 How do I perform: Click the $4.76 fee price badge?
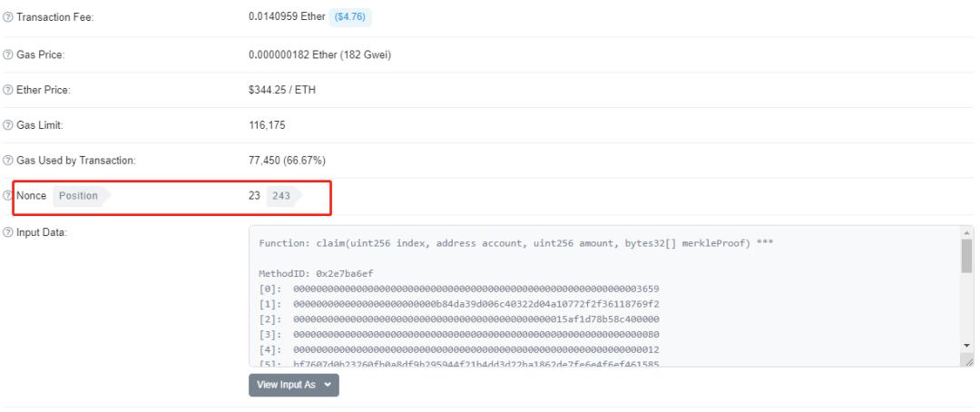tap(350, 17)
